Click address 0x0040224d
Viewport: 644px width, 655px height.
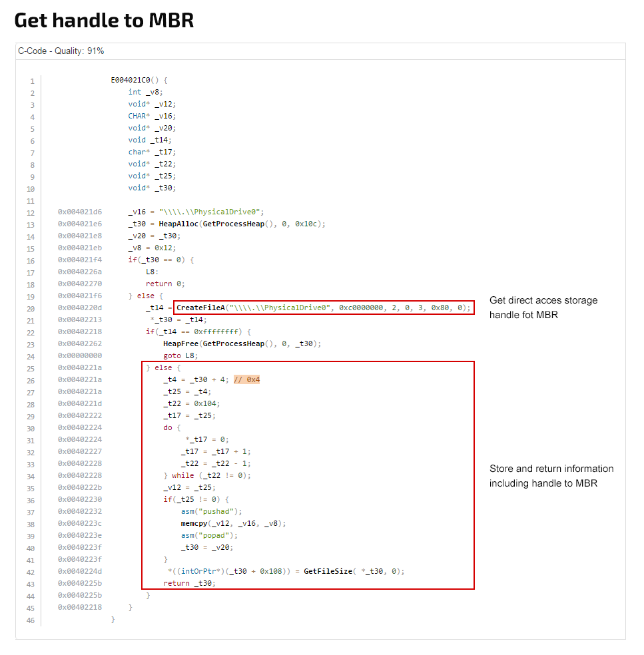pyautogui.click(x=80, y=571)
